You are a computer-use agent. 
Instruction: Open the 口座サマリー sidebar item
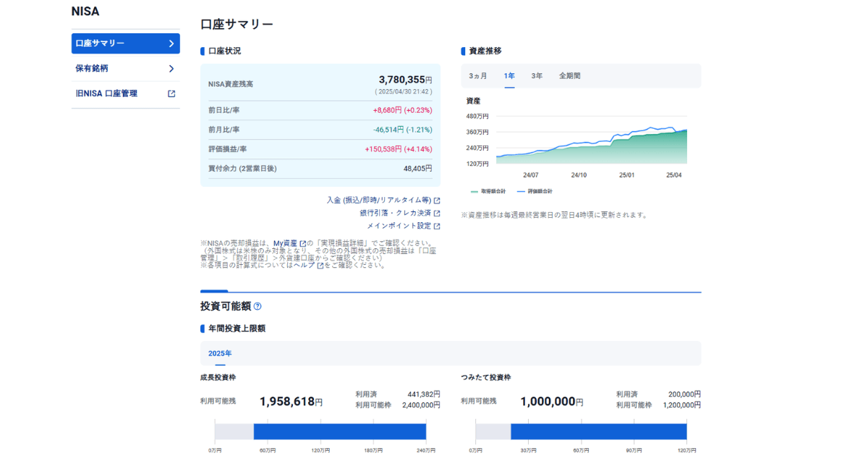pyautogui.click(x=126, y=43)
